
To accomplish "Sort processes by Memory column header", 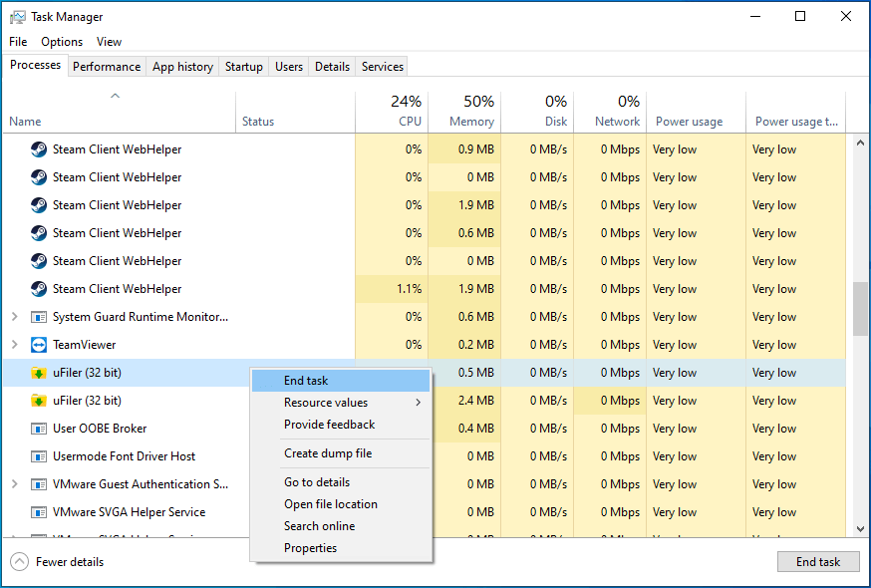I will [x=464, y=112].
